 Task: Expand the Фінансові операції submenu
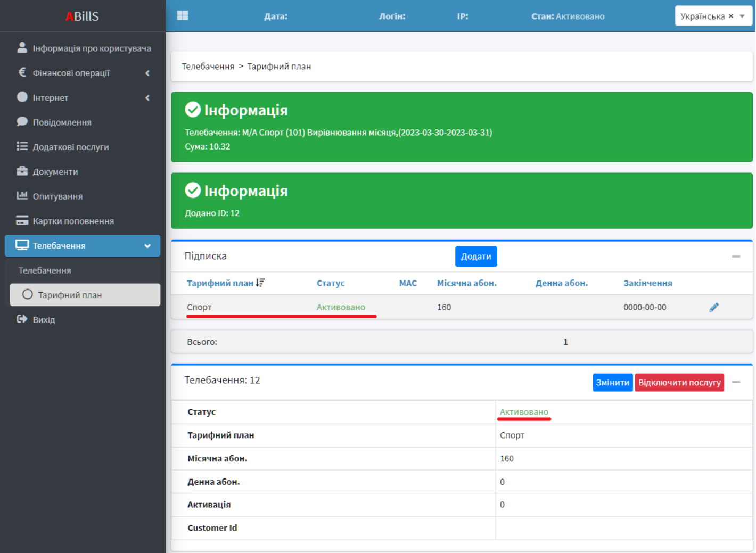[x=147, y=73]
